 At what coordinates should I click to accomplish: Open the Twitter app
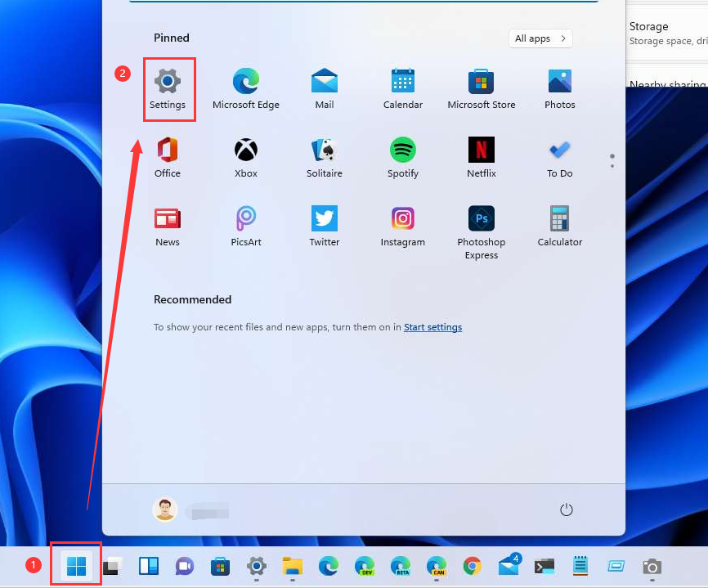click(x=325, y=227)
